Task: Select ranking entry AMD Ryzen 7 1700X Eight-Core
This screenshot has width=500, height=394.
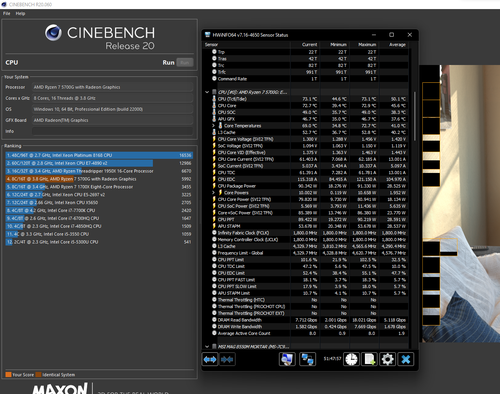Action: (99, 187)
